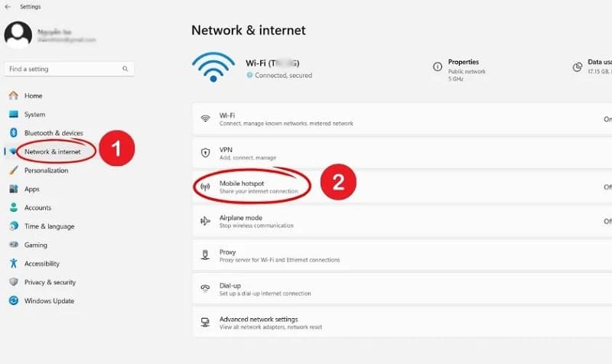The height and width of the screenshot is (364, 612).
Task: Select Personalization in the sidebar
Action: click(x=46, y=171)
